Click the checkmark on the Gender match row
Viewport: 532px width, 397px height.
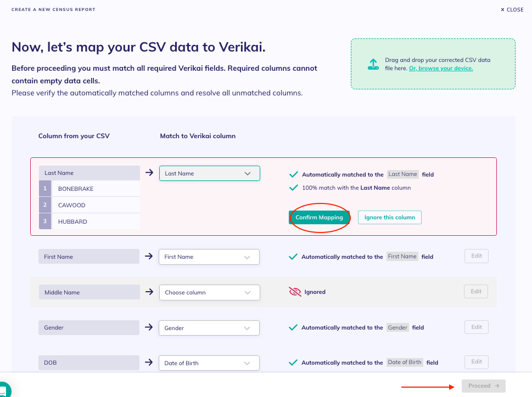(x=293, y=327)
